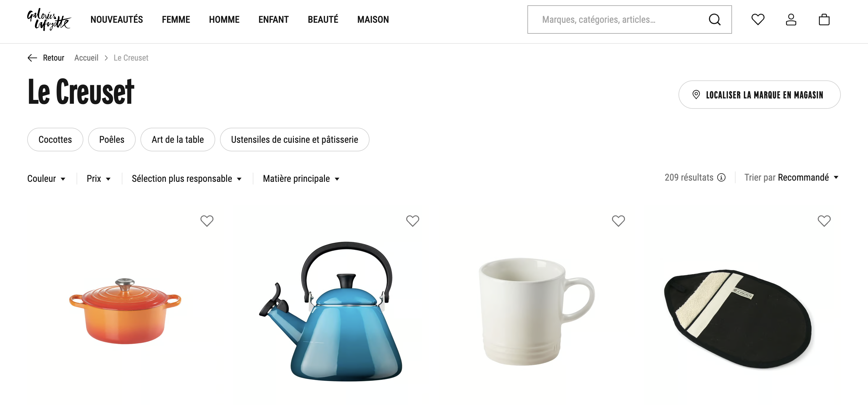Open the user account icon
This screenshot has height=405, width=868.
click(791, 20)
